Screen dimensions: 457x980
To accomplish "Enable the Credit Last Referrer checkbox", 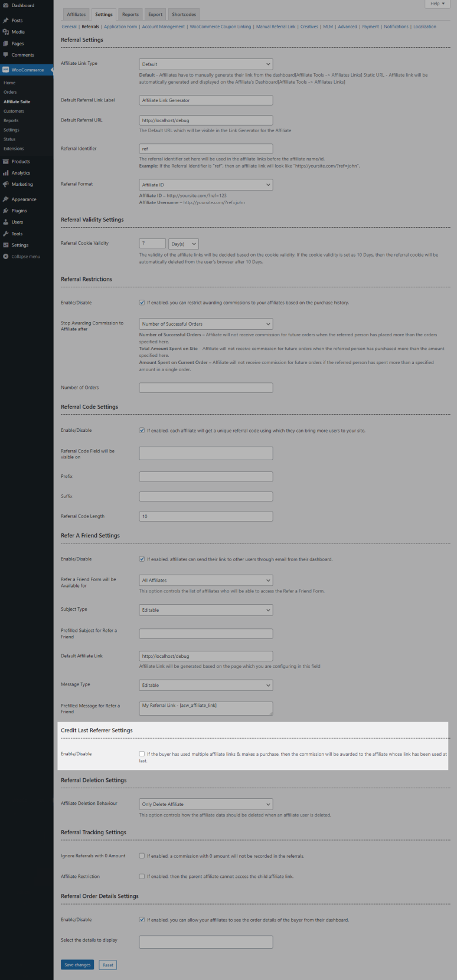I will click(x=142, y=754).
